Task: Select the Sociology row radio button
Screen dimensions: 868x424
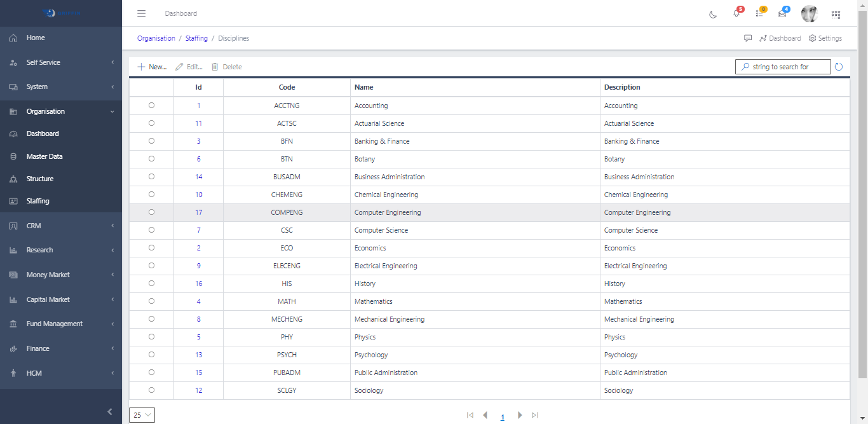Action: click(151, 390)
